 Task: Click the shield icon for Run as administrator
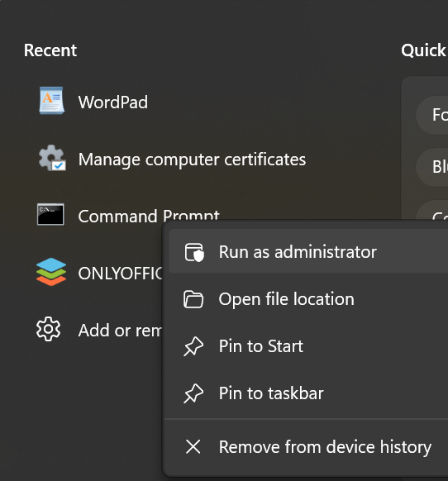coord(194,252)
